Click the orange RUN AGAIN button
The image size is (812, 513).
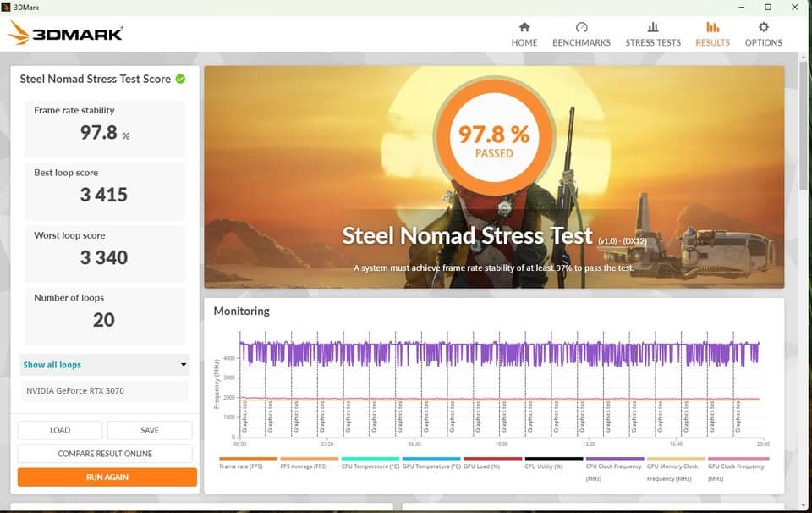pyautogui.click(x=107, y=477)
